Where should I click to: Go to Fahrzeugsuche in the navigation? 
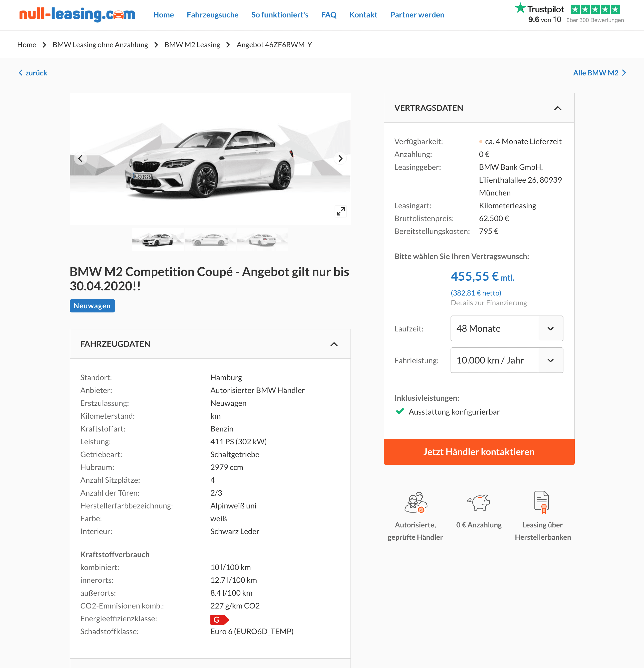click(x=212, y=15)
